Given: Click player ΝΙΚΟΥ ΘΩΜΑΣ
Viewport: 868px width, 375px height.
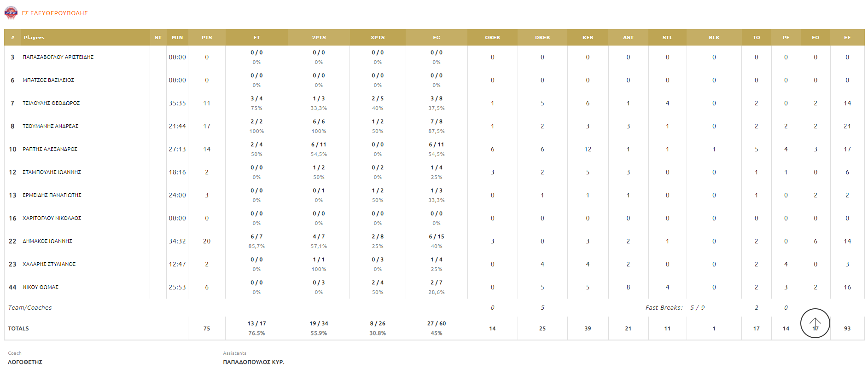Looking at the screenshot, I should (x=41, y=287).
